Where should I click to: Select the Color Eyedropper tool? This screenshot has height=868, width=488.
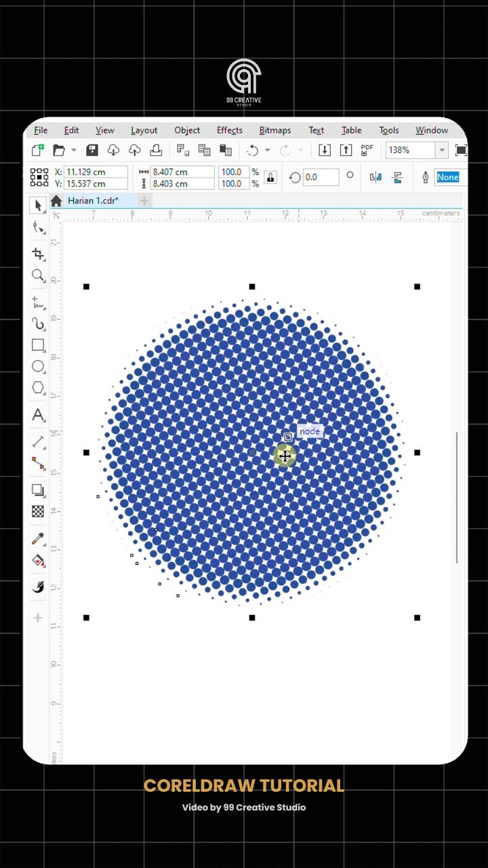[x=38, y=539]
